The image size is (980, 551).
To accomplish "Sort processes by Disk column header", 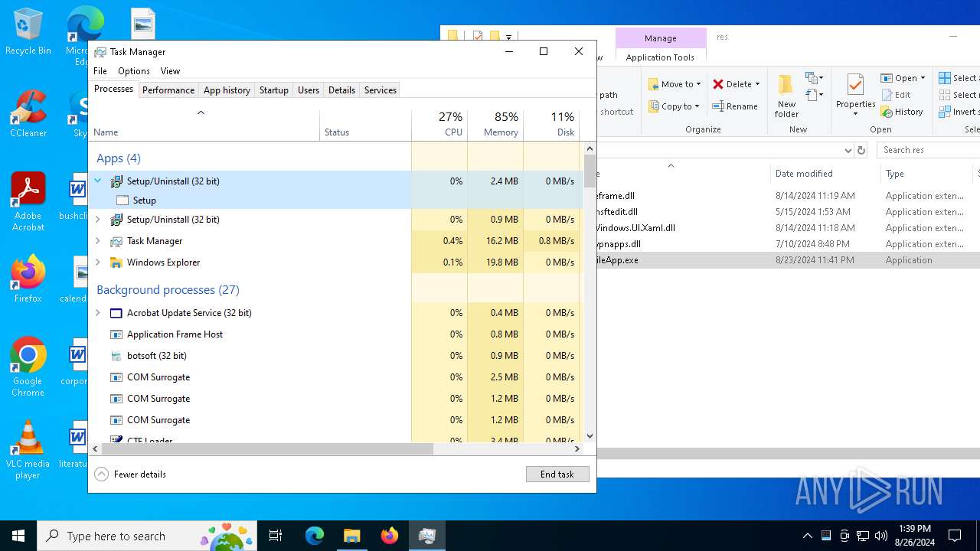I will coord(551,125).
